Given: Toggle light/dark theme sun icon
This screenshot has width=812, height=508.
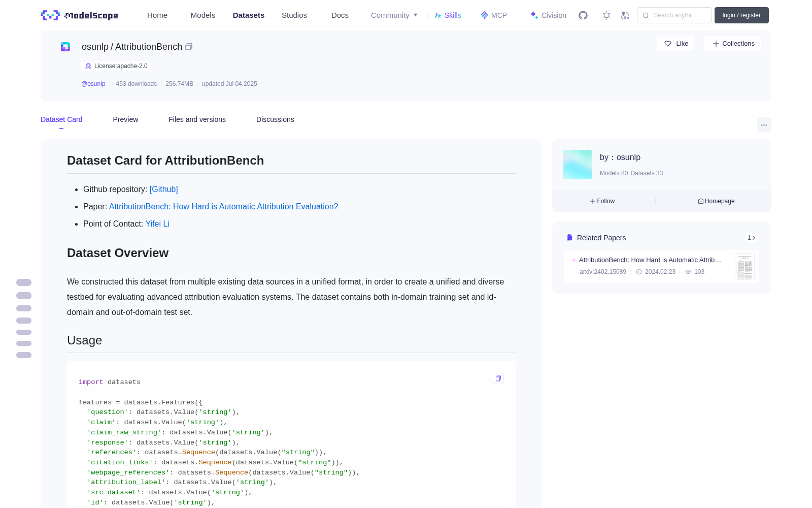Looking at the screenshot, I should 606,15.
